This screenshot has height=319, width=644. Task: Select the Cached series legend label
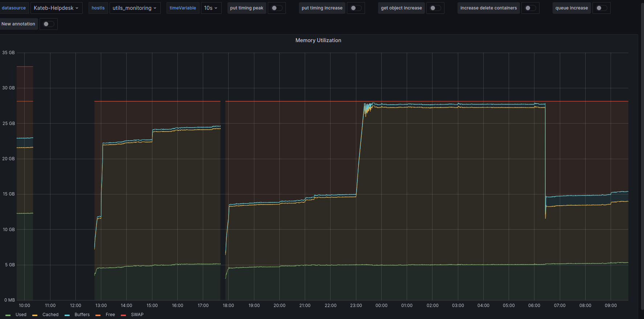pos(50,315)
